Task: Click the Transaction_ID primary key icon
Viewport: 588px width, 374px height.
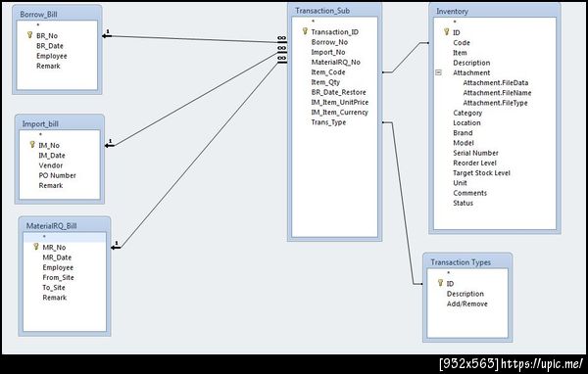Action: (305, 31)
